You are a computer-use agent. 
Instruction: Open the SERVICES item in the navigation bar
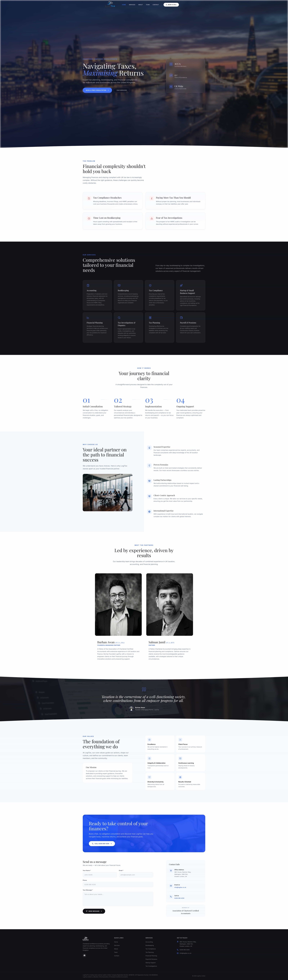(132, 5)
